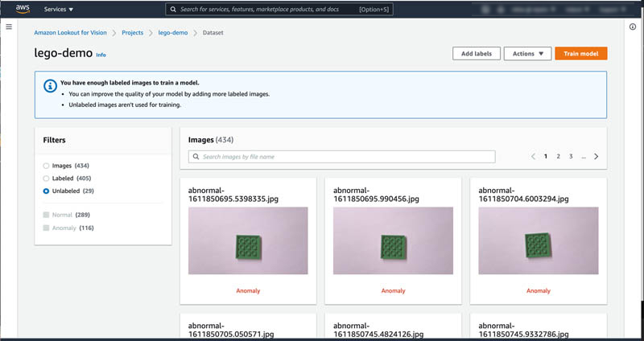Go to next page arrow
This screenshot has width=644, height=341.
596,156
